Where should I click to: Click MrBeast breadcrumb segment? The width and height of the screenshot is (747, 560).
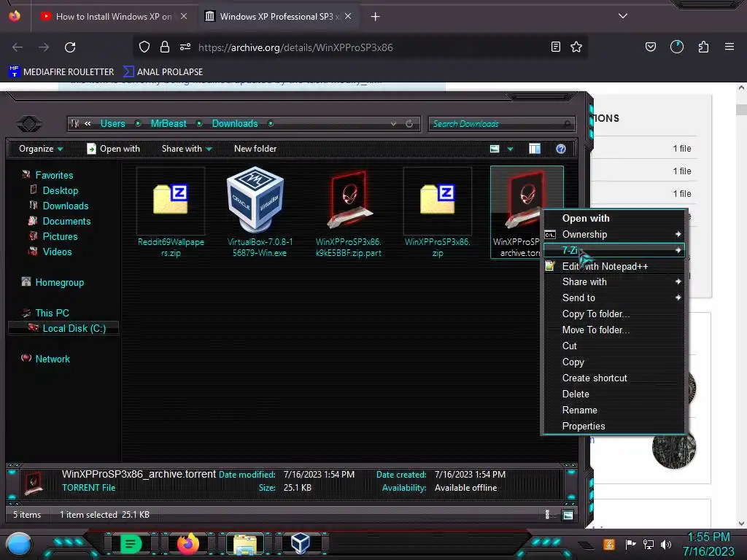click(x=169, y=124)
